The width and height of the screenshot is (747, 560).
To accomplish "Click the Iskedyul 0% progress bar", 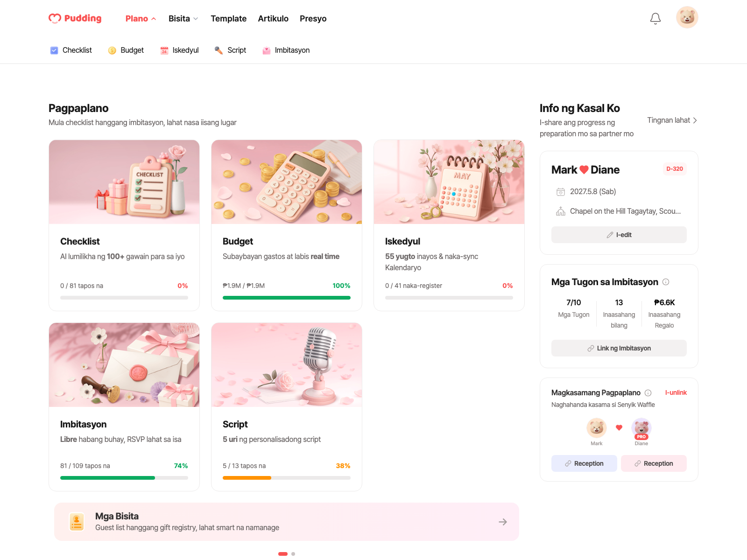I will [x=449, y=298].
